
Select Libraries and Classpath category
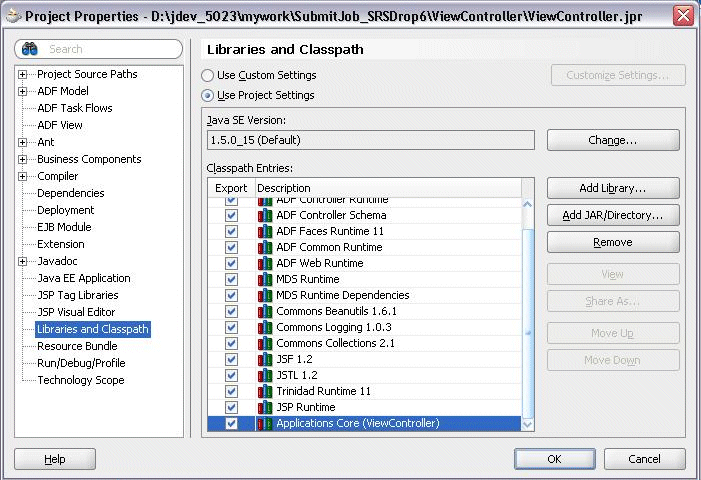(x=93, y=329)
